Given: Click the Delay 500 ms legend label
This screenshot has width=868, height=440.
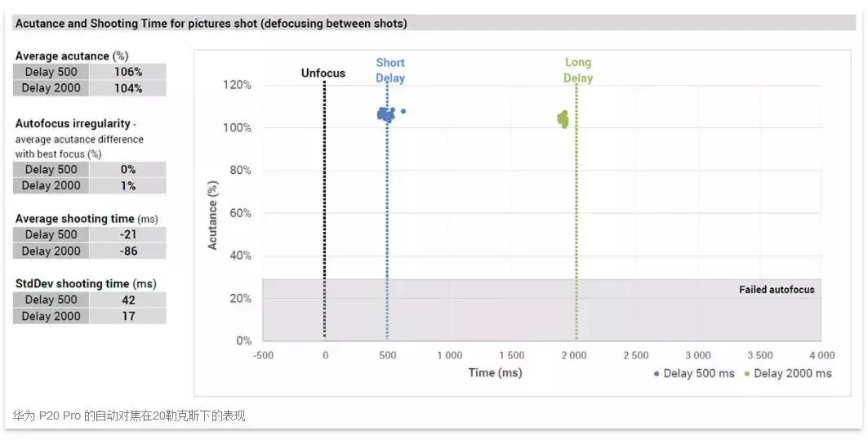Looking at the screenshot, I should (699, 373).
